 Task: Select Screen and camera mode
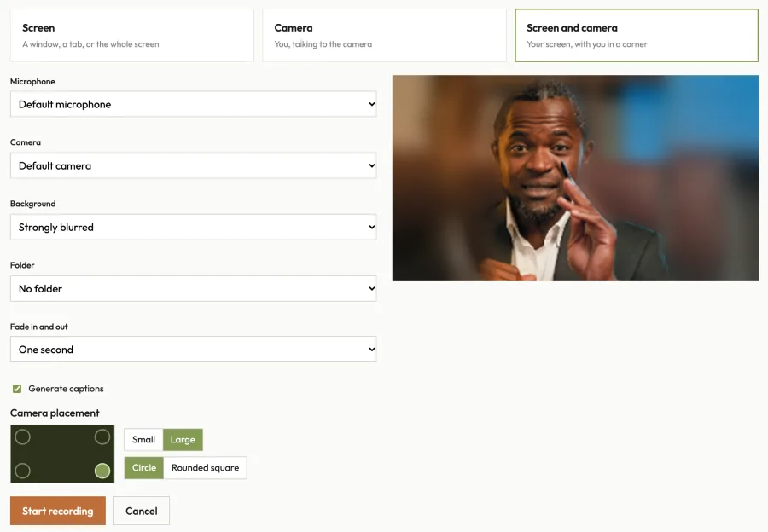637,35
